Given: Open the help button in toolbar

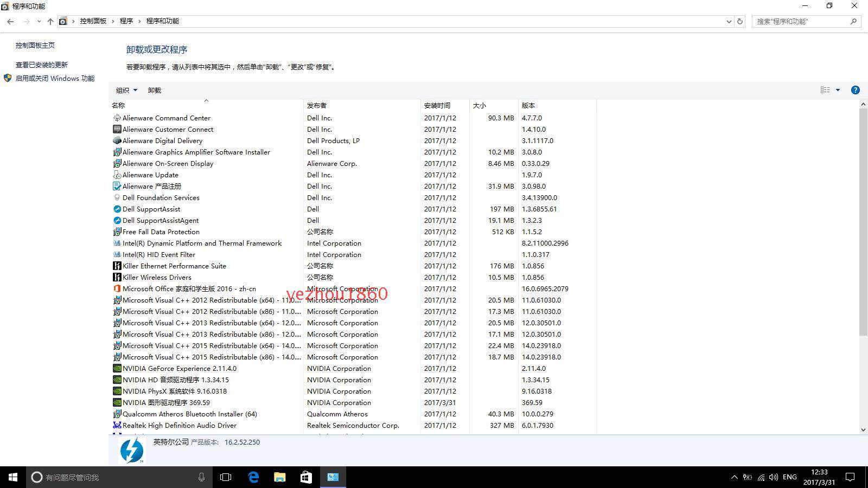Looking at the screenshot, I should 856,90.
